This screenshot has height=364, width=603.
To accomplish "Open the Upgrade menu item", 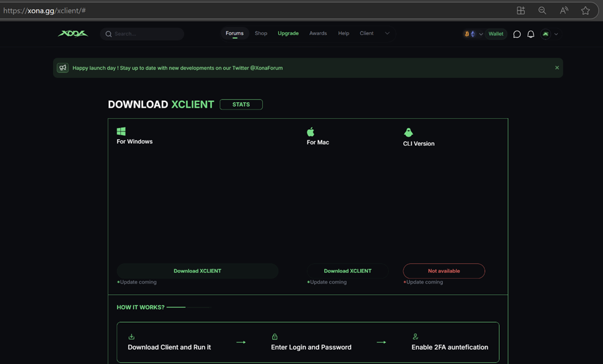I will coord(288,33).
